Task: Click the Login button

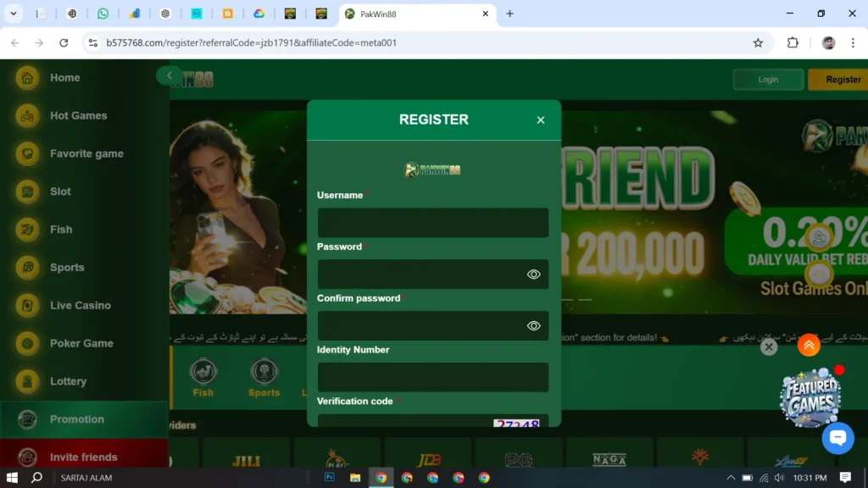Action: (x=768, y=79)
